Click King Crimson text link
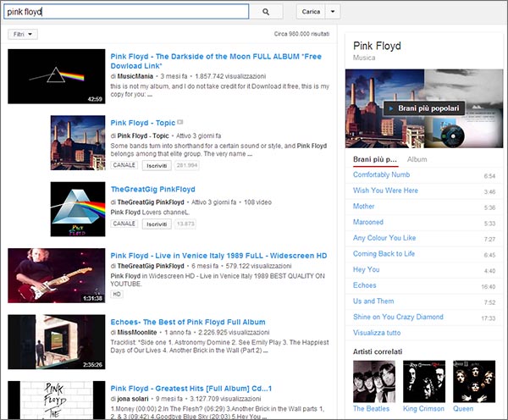Screen dimensions: 508x420 click(423, 409)
